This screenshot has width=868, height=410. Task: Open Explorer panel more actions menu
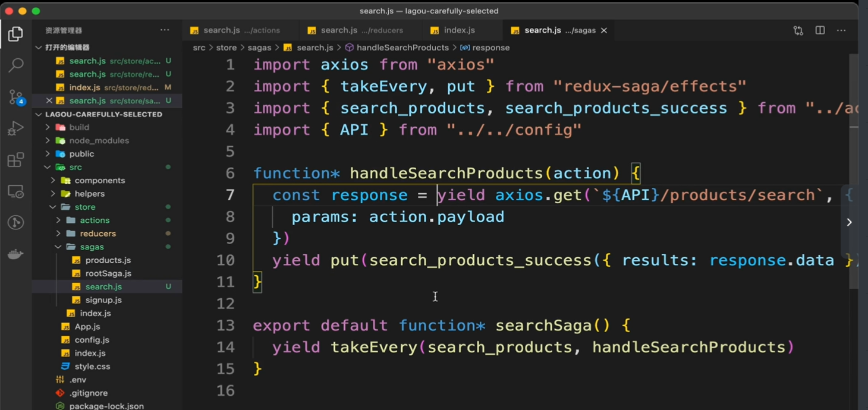coord(165,30)
